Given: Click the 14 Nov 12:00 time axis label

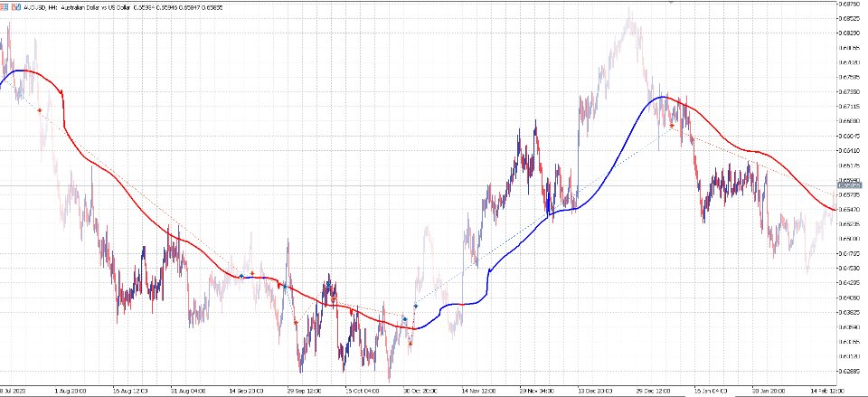Looking at the screenshot, I should click(477, 391).
